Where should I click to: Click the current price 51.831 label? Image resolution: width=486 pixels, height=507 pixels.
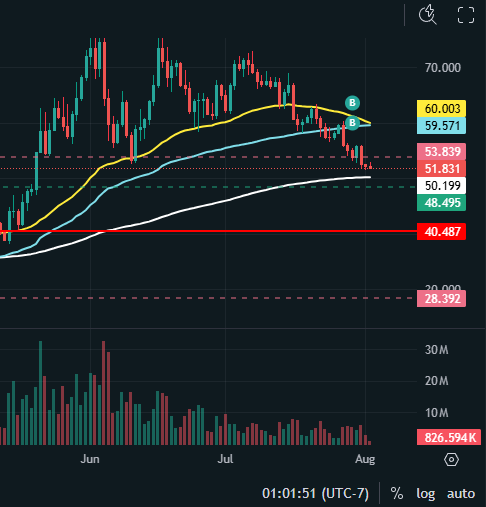coord(441,169)
